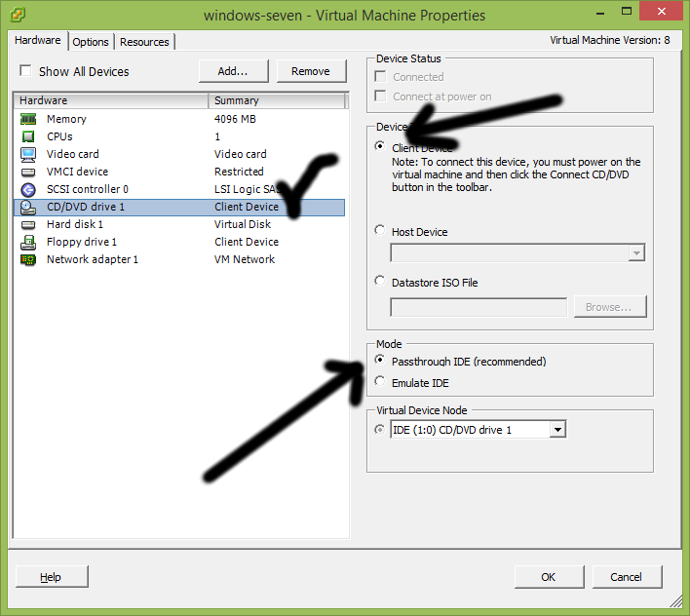
Task: Click the Summary column header
Action: (x=277, y=100)
